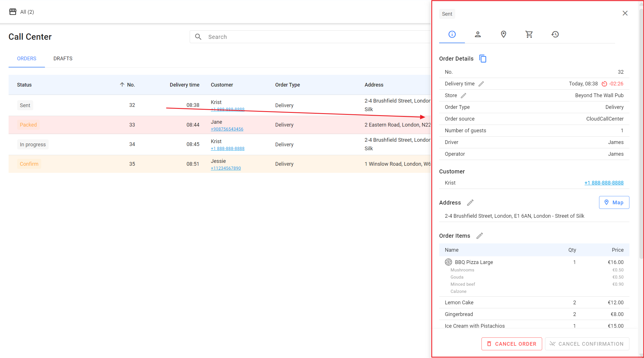Click order number 35 in the table

click(x=132, y=164)
